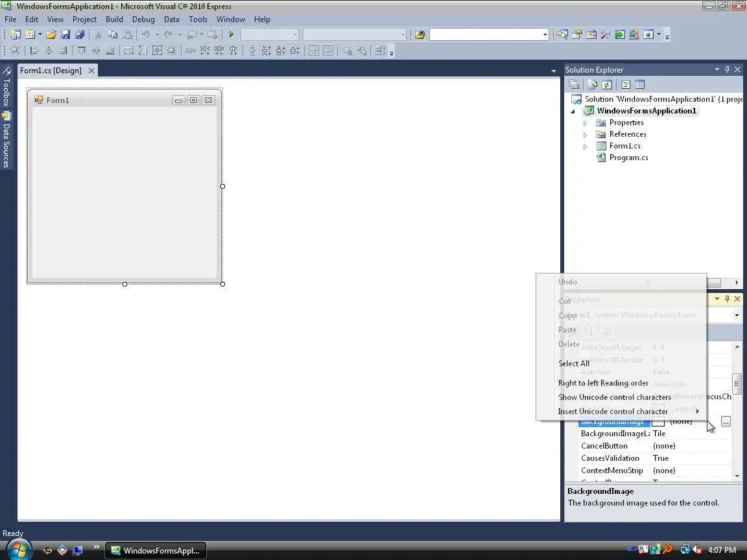Image resolution: width=747 pixels, height=560 pixels.
Task: Click the Start Debugging green arrow
Action: click(231, 34)
